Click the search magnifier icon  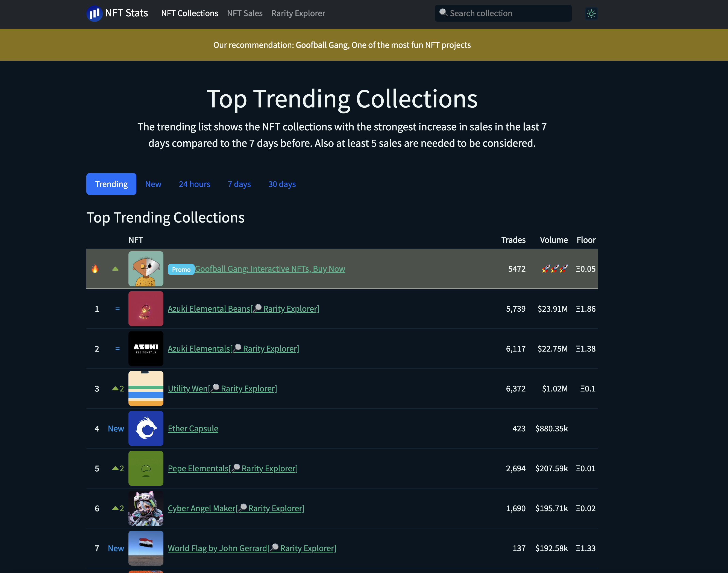click(x=443, y=13)
